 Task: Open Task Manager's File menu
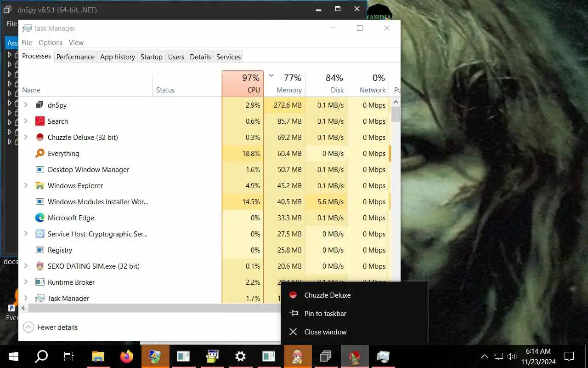pos(27,42)
